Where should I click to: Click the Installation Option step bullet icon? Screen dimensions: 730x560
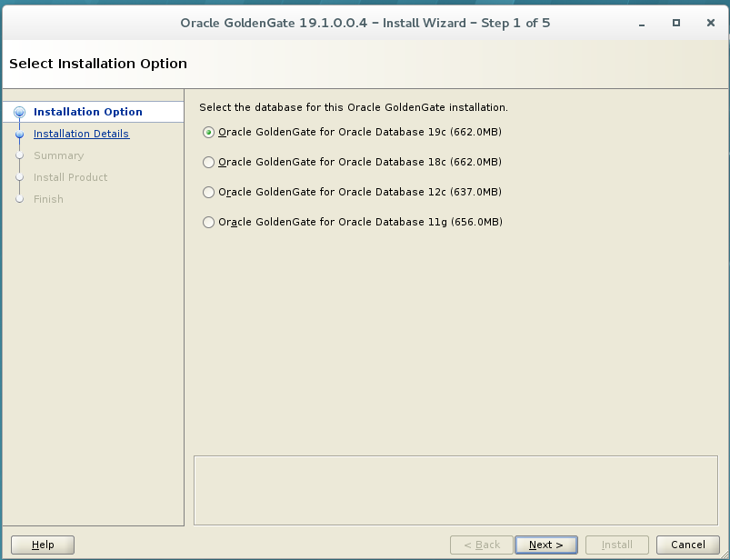(20, 112)
